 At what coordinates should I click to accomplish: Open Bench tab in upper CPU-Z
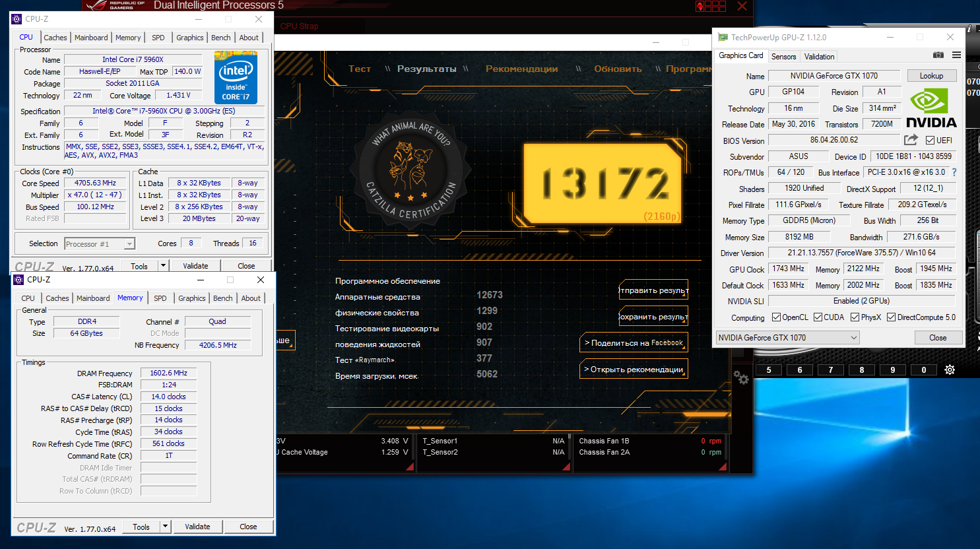[221, 38]
